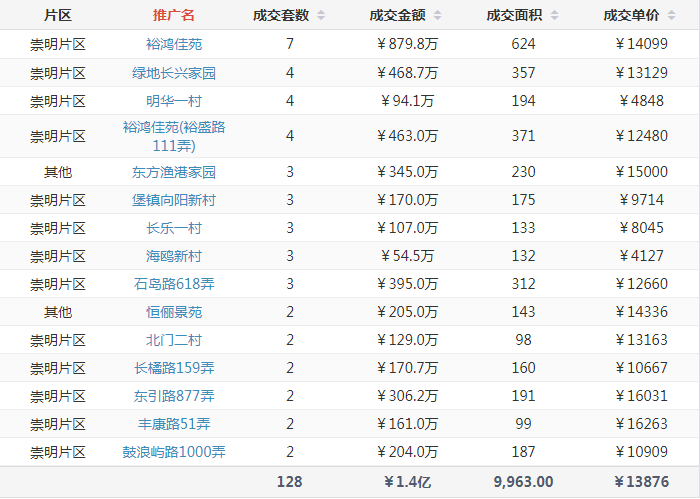
Task: Select the ¥306.2万 amount cell
Action: pos(407,396)
